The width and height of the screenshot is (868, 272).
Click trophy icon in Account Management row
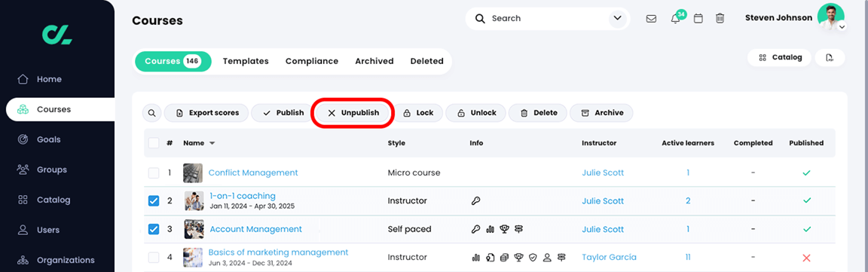tap(504, 229)
